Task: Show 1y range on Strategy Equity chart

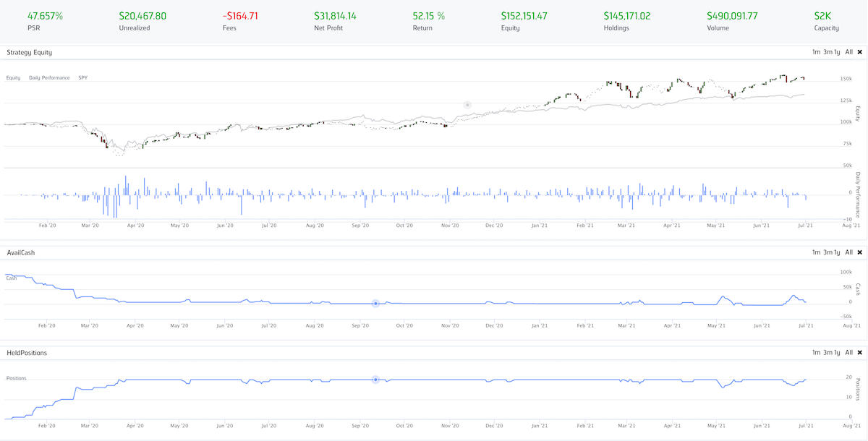Action: tap(837, 52)
